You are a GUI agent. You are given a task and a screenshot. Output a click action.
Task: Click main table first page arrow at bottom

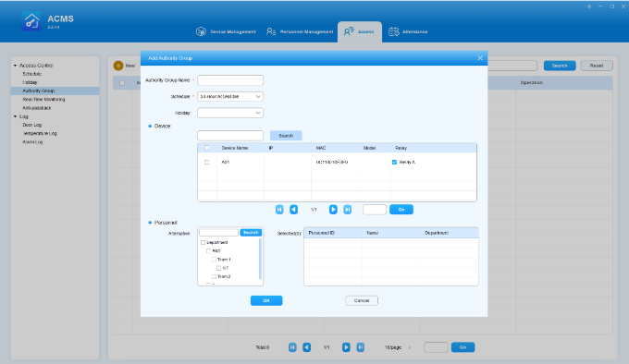tap(292, 347)
